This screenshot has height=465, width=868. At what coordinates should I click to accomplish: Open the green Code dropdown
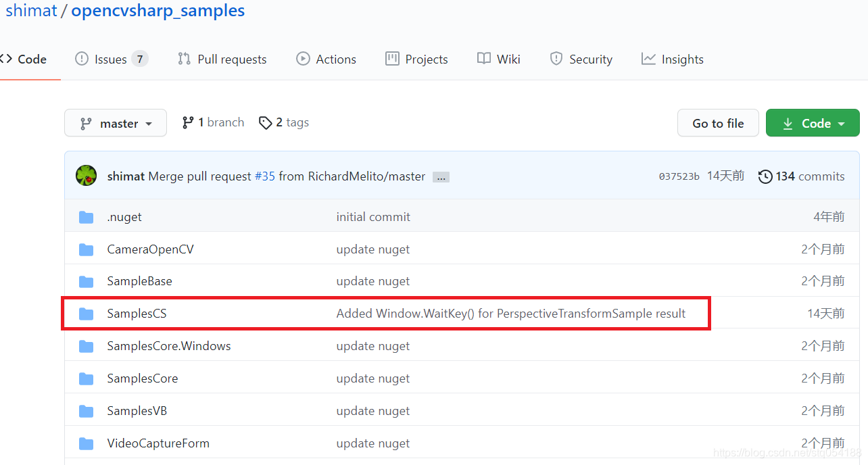813,123
